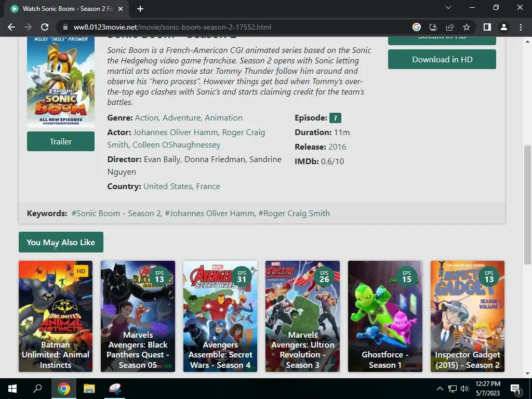Open the browser side panel
The width and height of the screenshot is (532, 399).
tap(487, 27)
